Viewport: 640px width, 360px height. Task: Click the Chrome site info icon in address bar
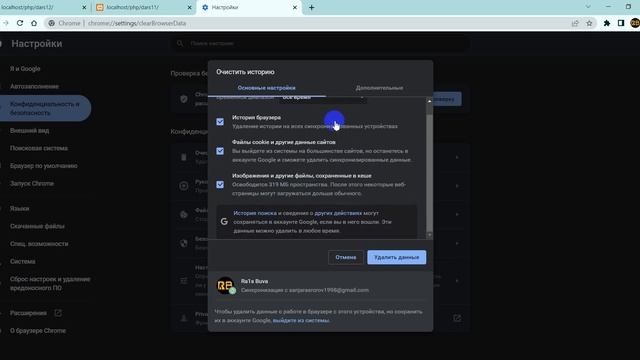point(51,23)
